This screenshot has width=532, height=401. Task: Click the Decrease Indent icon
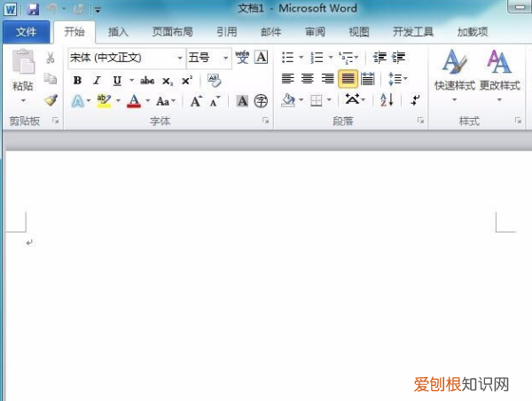379,58
